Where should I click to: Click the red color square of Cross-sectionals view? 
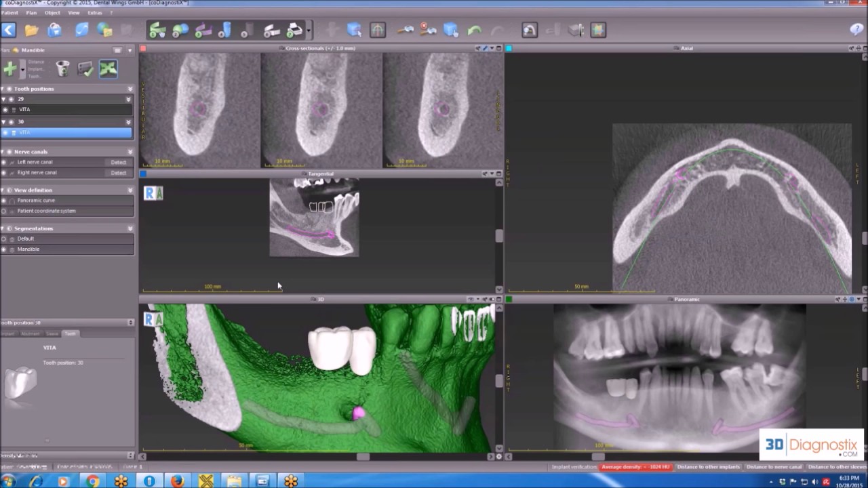pyautogui.click(x=143, y=49)
